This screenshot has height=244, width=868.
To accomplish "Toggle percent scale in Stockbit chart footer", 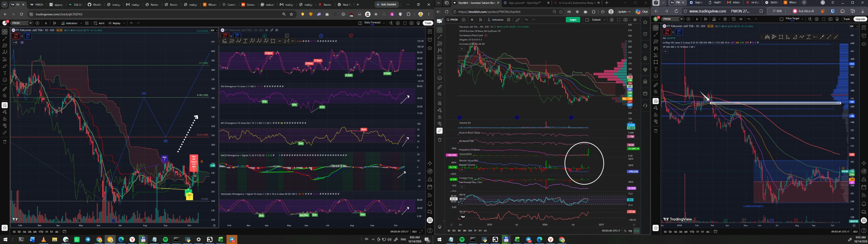I will [625, 231].
